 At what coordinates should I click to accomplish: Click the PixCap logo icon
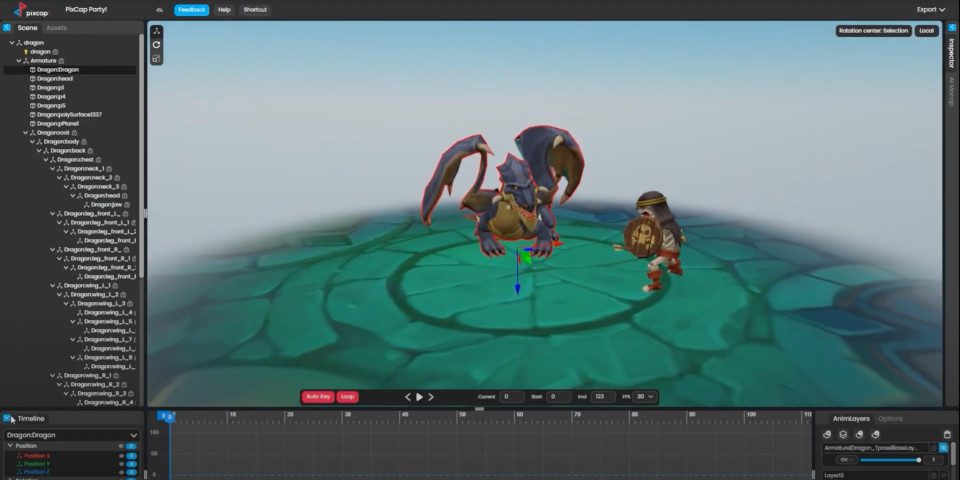[22, 9]
